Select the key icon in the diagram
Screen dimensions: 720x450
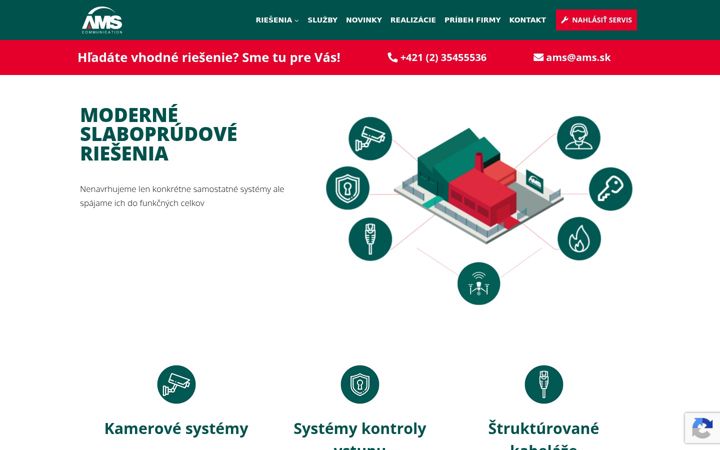click(x=611, y=189)
